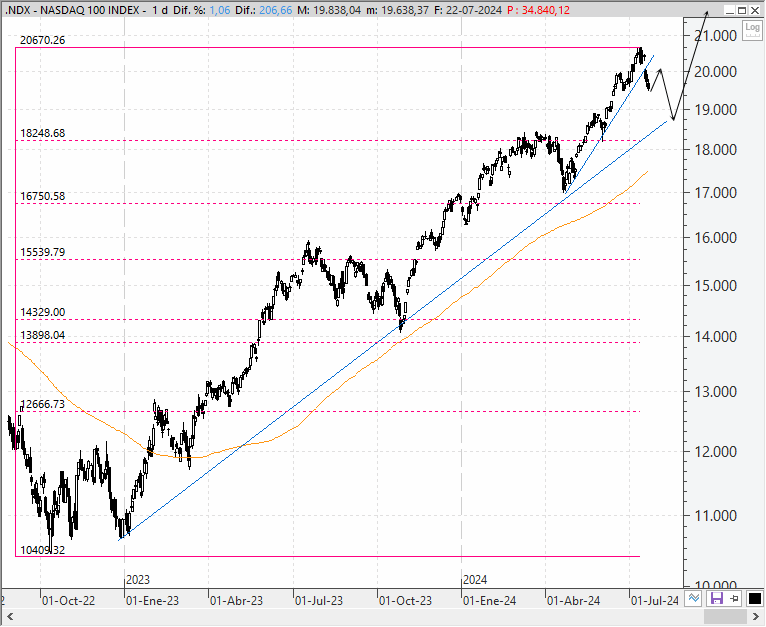Click the 13.000 price axis label
Screen dimensions: 766x627
click(x=716, y=391)
